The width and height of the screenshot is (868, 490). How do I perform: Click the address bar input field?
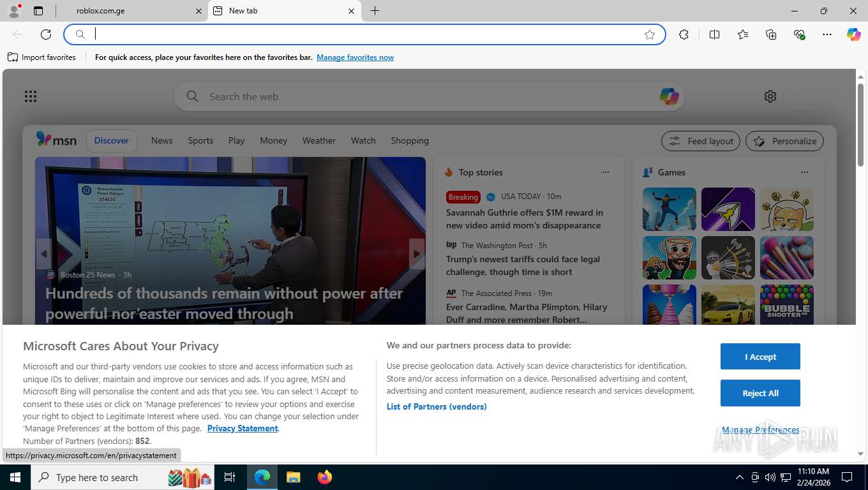(365, 34)
